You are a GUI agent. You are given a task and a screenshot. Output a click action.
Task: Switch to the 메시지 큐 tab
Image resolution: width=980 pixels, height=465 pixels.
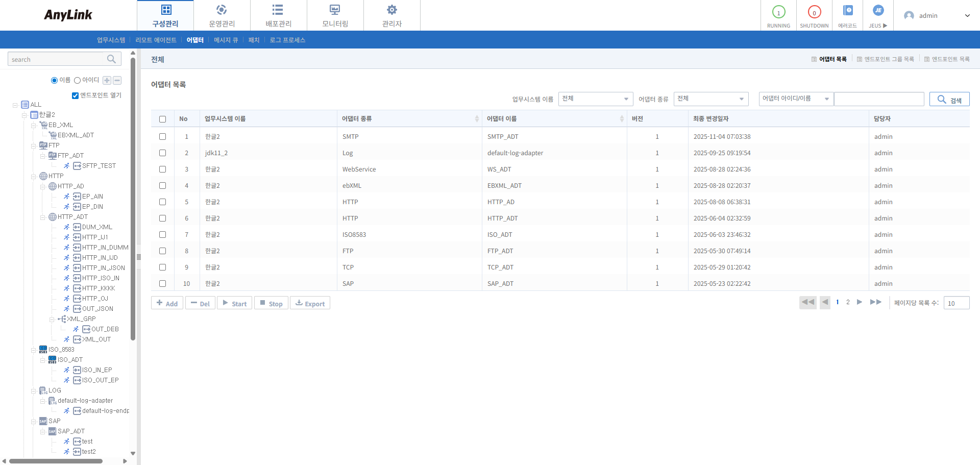pos(226,40)
